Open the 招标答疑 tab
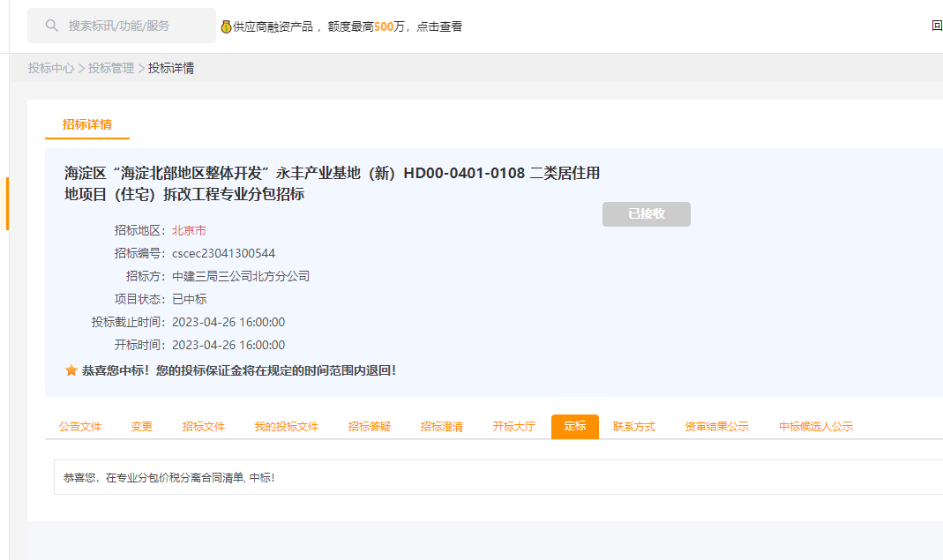 [370, 427]
